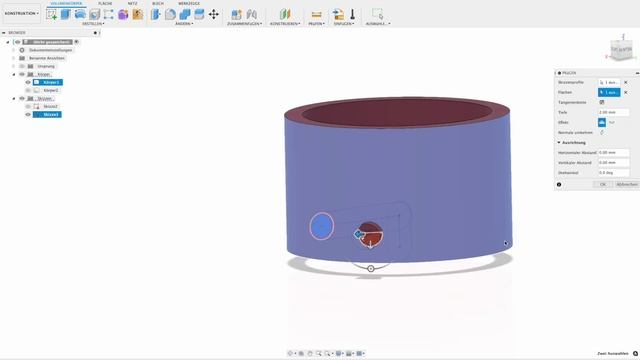Switch to the Netz tab
The height and width of the screenshot is (360, 640).
[132, 3]
